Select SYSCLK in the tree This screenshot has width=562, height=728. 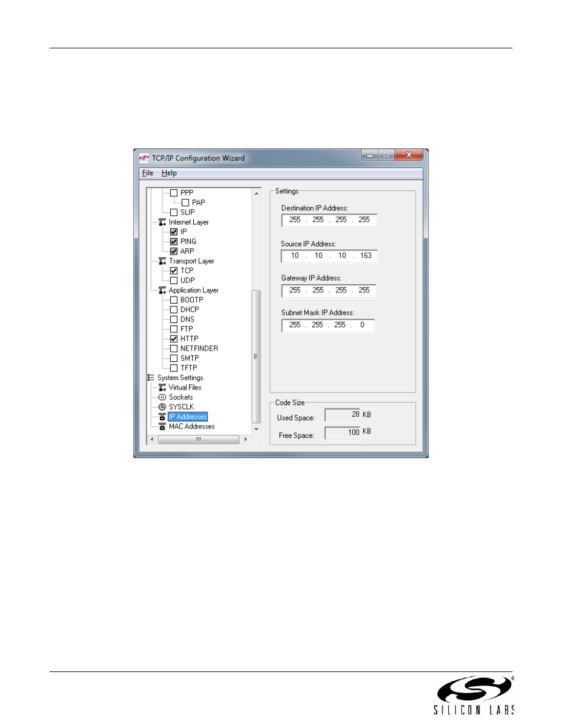click(x=181, y=407)
